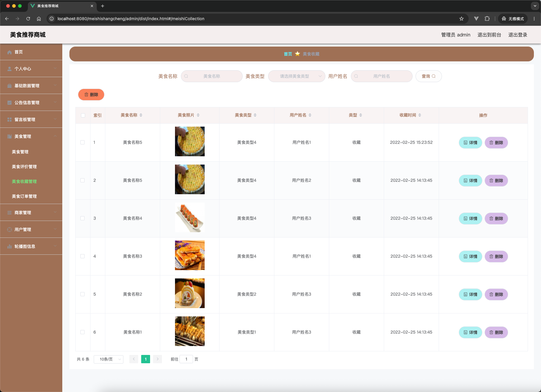Screen dimensions: 541x392
Task: Click the 首页 breadcrumb link
Action: coord(288,54)
